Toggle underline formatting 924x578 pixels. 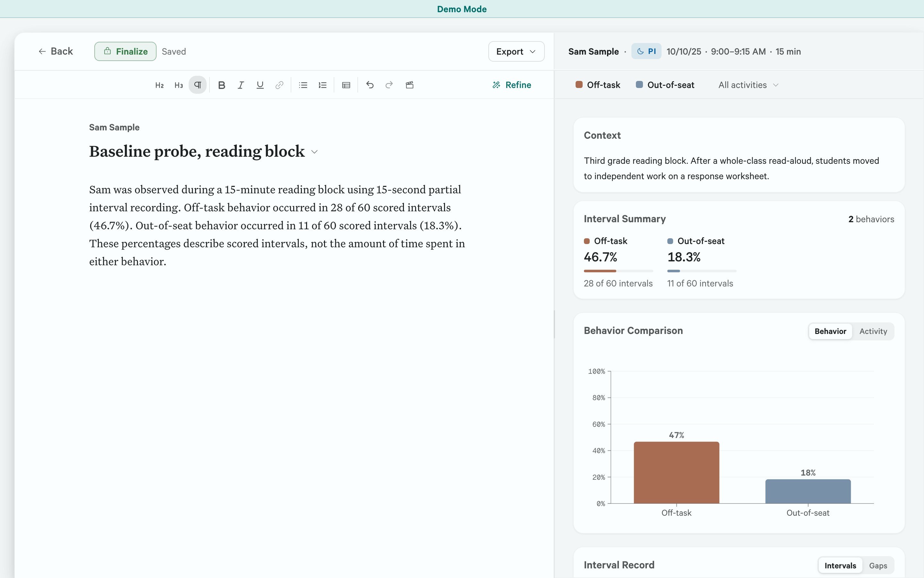(260, 85)
